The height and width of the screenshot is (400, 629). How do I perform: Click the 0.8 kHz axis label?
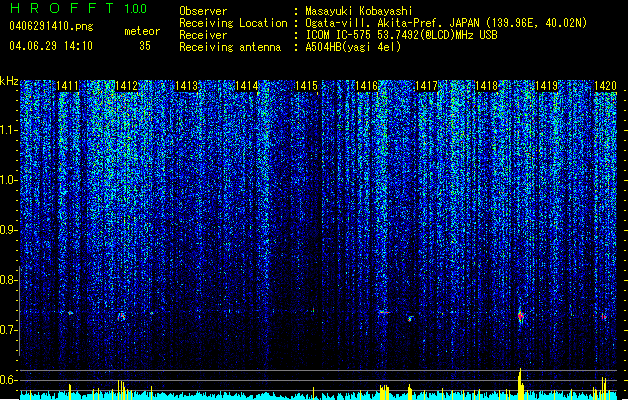pos(8,280)
